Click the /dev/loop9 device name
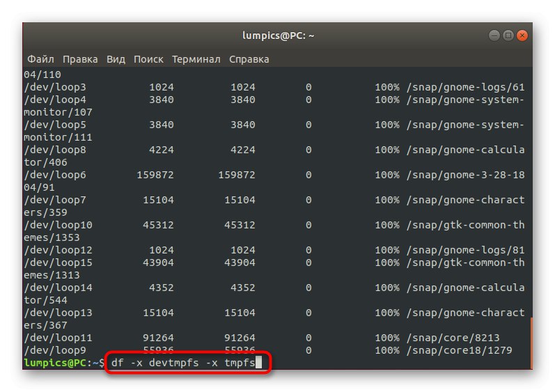Image resolution: width=555 pixels, height=392 pixels. [x=55, y=351]
